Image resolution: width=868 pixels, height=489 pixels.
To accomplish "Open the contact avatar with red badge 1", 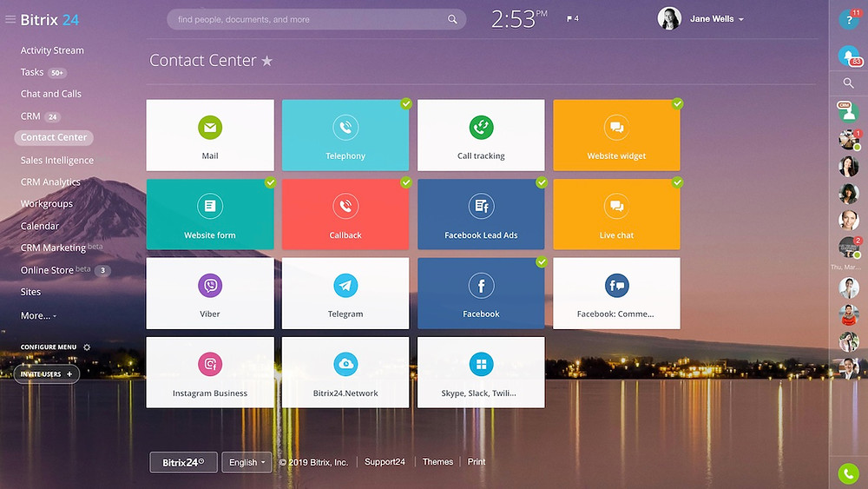I will (x=849, y=140).
